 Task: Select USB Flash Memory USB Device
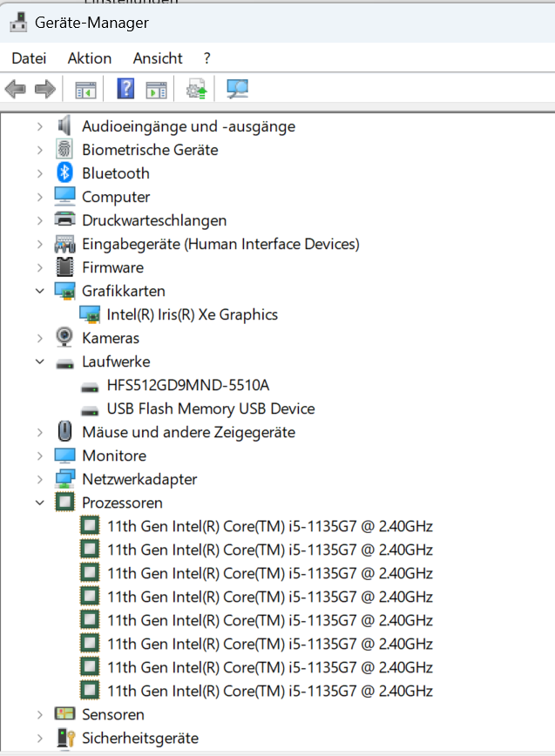point(211,408)
